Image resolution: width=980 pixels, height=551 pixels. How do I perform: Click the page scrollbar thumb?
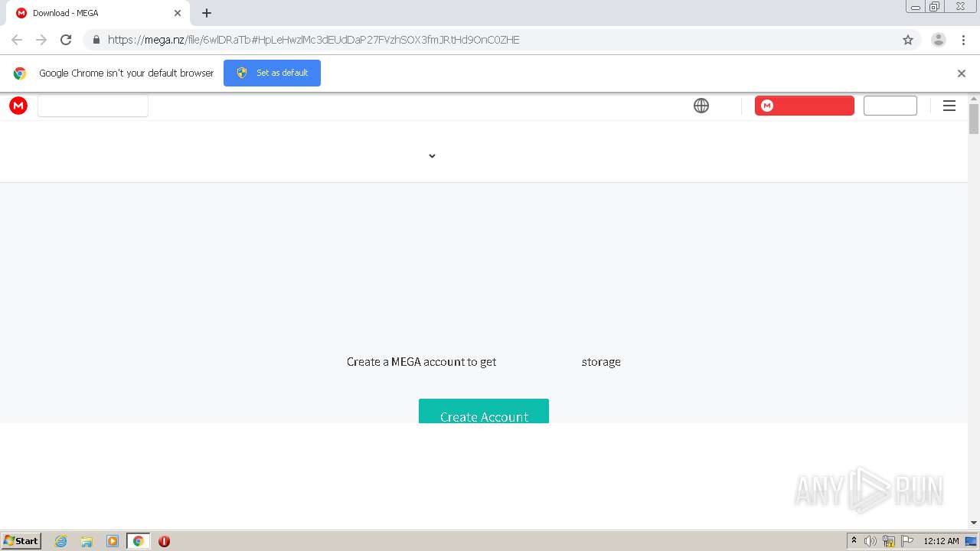974,119
